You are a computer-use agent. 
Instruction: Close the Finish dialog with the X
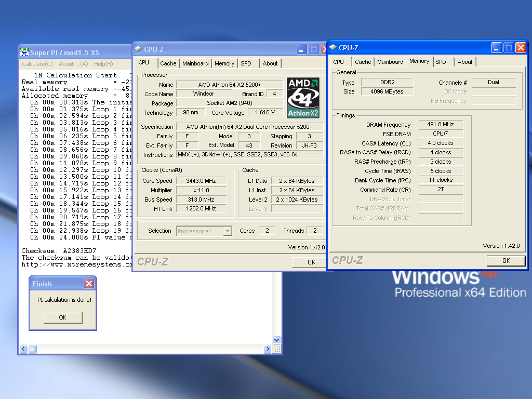pyautogui.click(x=89, y=283)
